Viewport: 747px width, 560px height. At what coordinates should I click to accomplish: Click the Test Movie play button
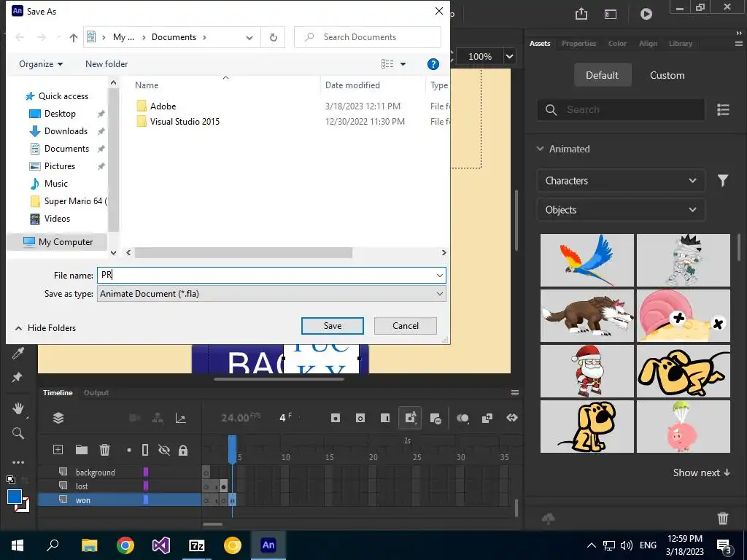click(x=646, y=14)
